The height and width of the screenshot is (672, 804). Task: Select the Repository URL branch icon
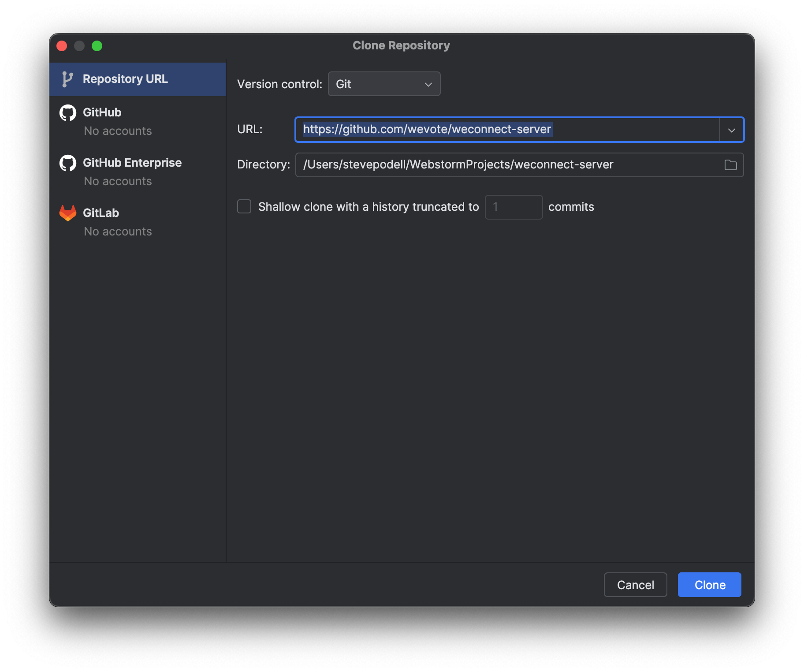click(x=67, y=79)
